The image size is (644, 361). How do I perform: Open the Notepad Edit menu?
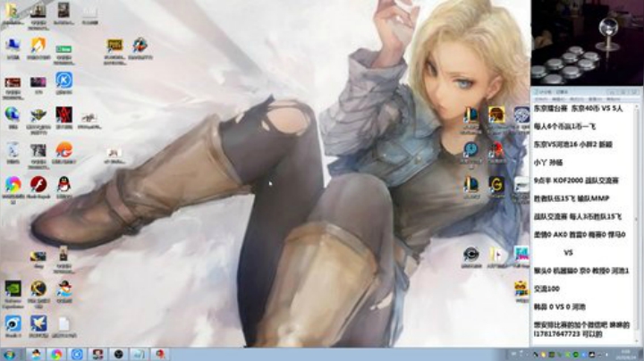pyautogui.click(x=558, y=99)
